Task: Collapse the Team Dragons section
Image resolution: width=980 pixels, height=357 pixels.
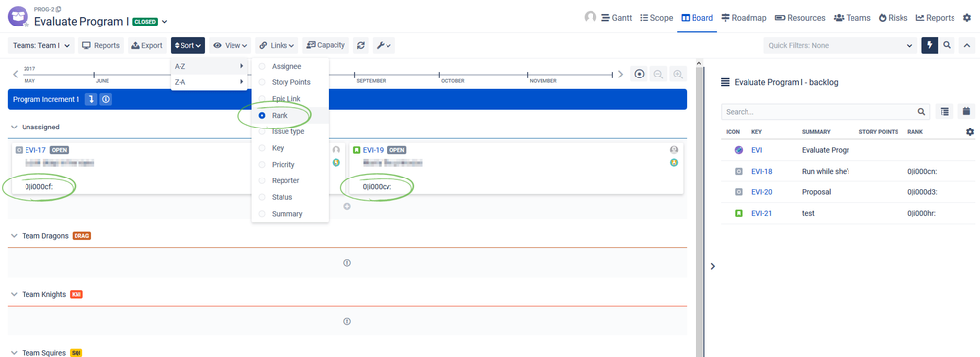Action: [x=14, y=236]
